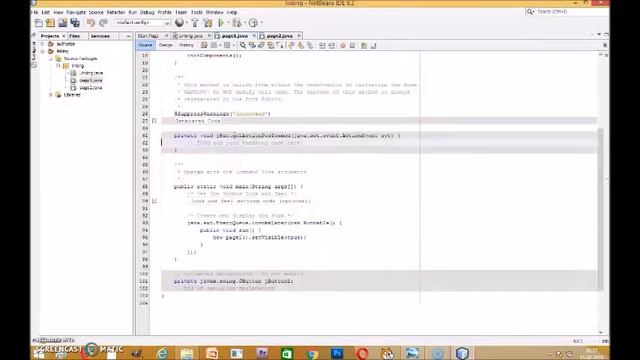Image resolution: width=640 pixels, height=360 pixels.
Task: Open the Run Project dropdown arrow
Action: coord(228,23)
